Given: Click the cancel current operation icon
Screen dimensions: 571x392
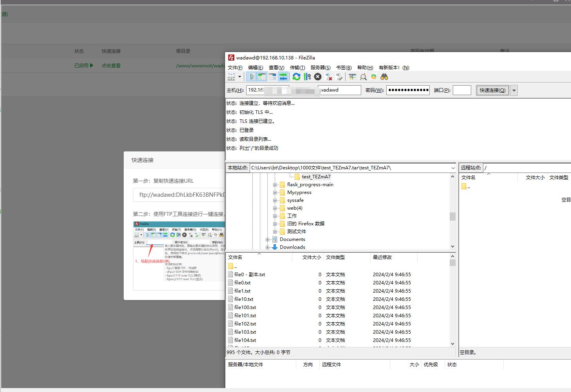Looking at the screenshot, I should 318,77.
